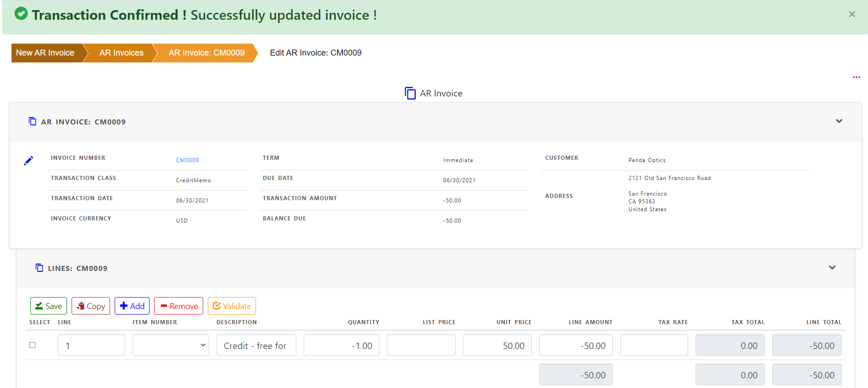
Task: Click the LIST PRICE column header
Action: coord(439,322)
